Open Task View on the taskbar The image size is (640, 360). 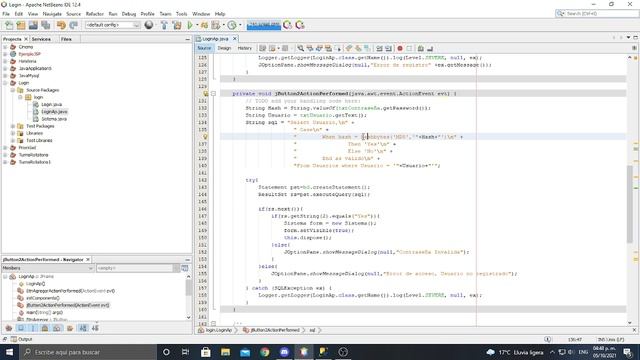(x=185, y=352)
